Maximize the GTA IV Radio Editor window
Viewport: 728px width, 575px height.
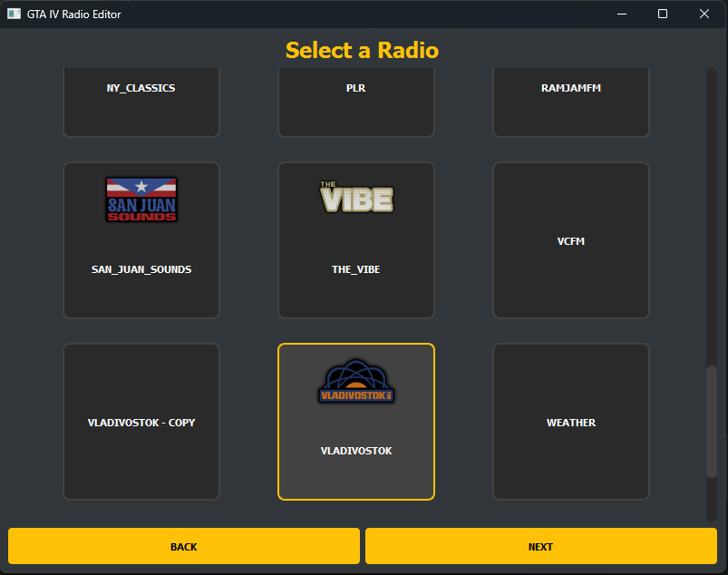pyautogui.click(x=663, y=14)
